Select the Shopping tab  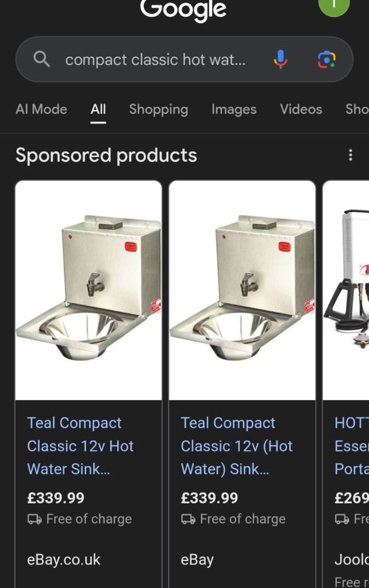click(159, 109)
